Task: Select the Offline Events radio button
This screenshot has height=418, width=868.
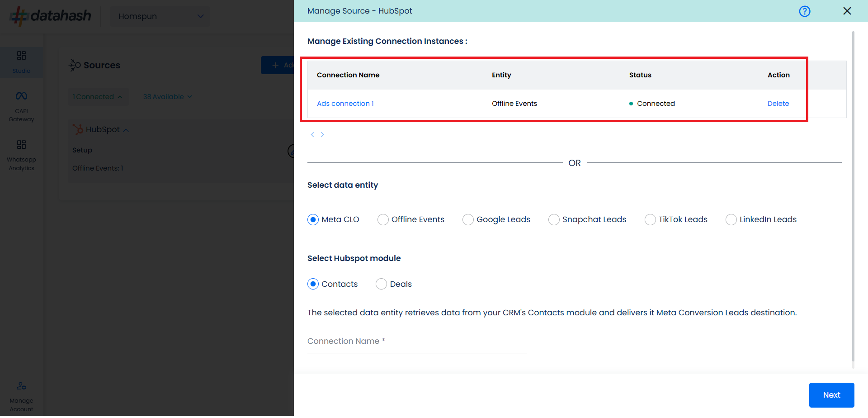Action: (x=383, y=219)
